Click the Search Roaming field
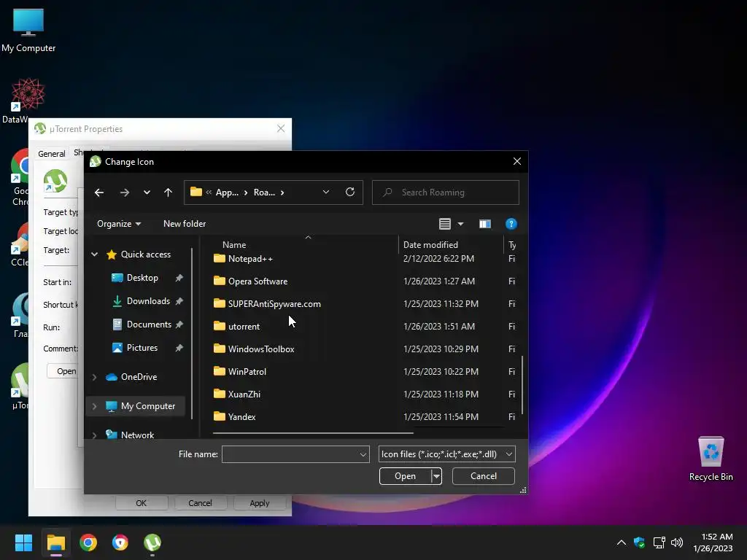This screenshot has height=560, width=747. pos(446,192)
